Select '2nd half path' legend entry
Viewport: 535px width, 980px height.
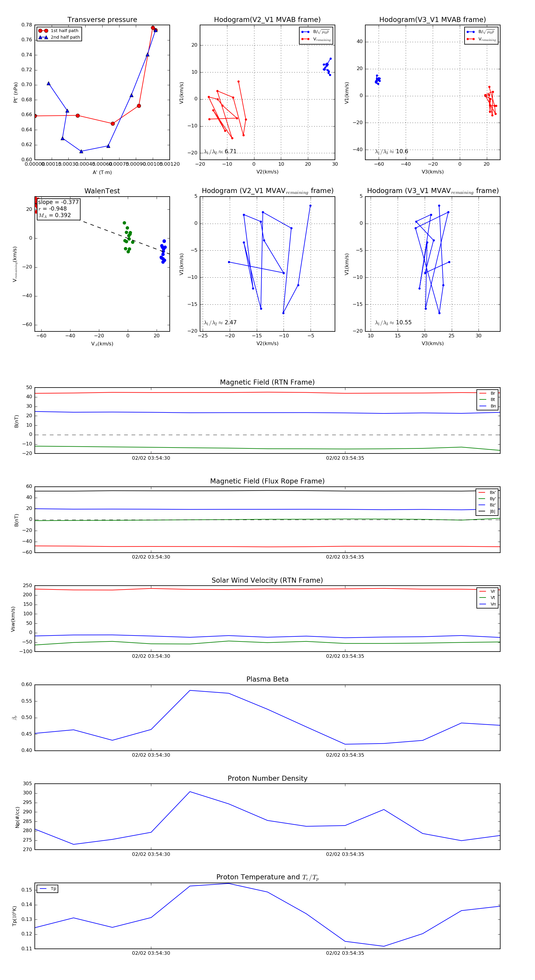pyautogui.click(x=59, y=37)
